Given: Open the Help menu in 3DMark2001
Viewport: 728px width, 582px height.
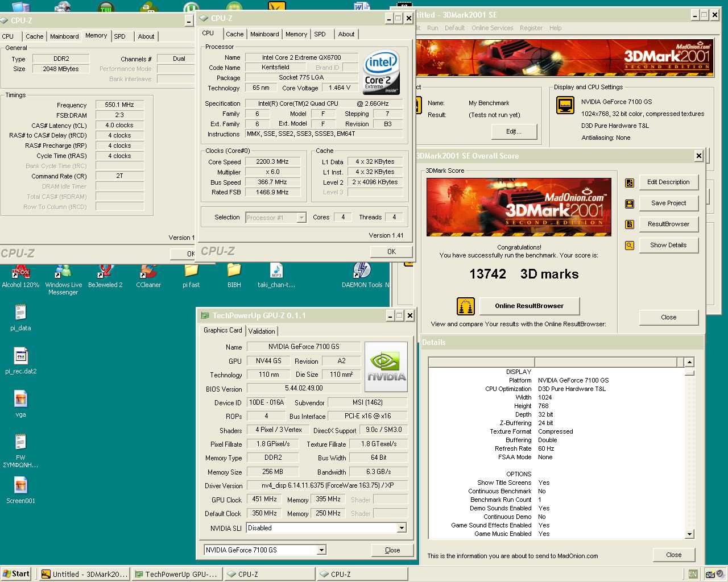Looking at the screenshot, I should [555, 28].
